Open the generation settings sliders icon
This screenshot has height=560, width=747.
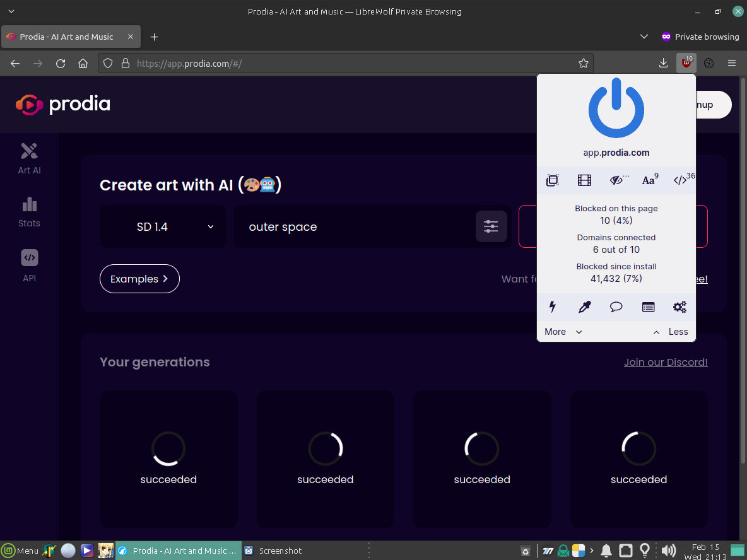coord(491,226)
